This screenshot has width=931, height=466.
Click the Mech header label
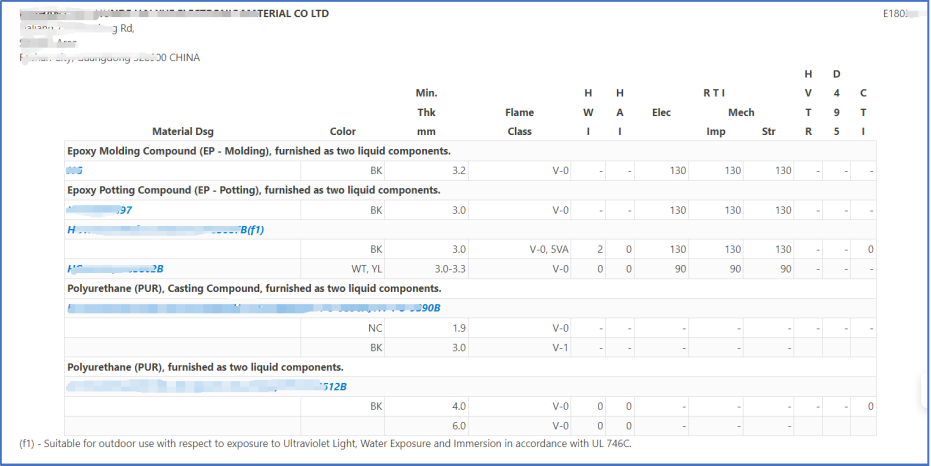(741, 113)
